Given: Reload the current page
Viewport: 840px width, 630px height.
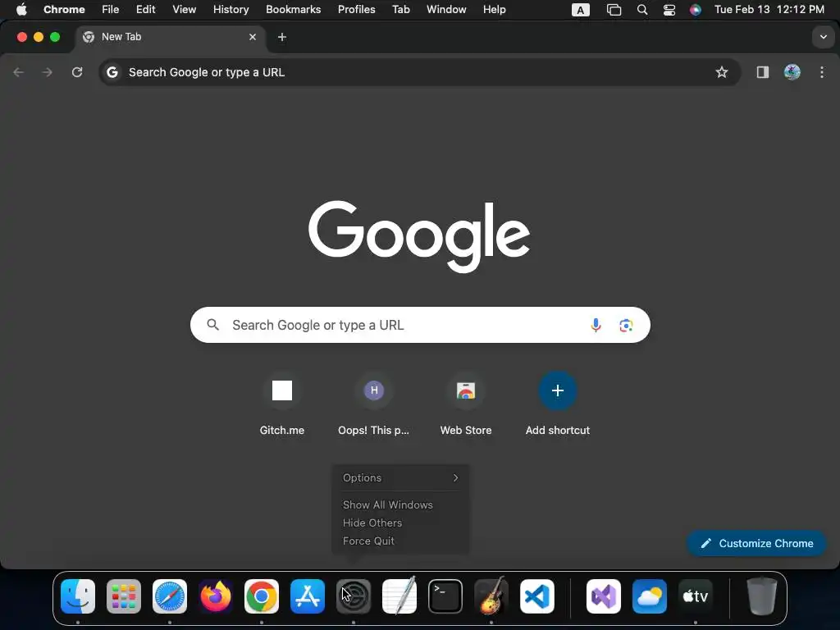Looking at the screenshot, I should pos(77,72).
